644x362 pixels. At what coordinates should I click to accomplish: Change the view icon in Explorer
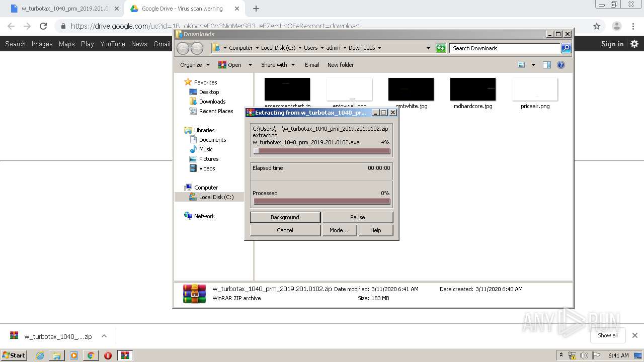tap(521, 65)
